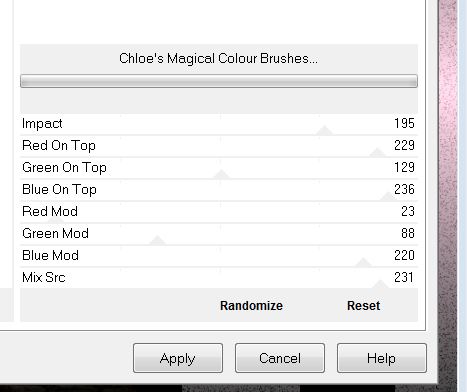
Task: Click Reset to restore defaults
Action: [363, 306]
